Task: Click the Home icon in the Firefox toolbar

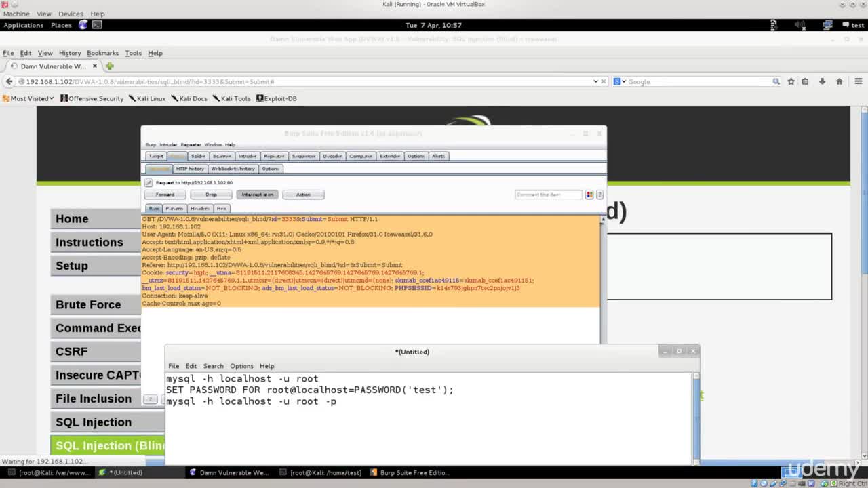Action: 840,81
